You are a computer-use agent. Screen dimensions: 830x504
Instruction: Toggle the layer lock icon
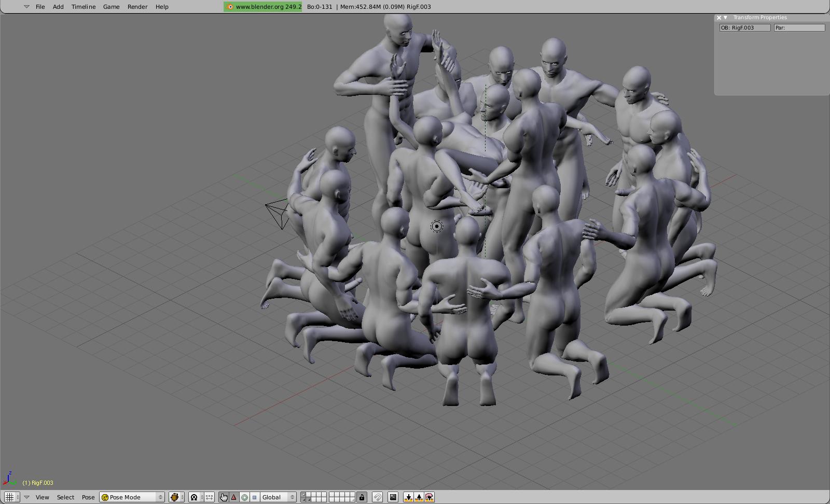click(362, 497)
